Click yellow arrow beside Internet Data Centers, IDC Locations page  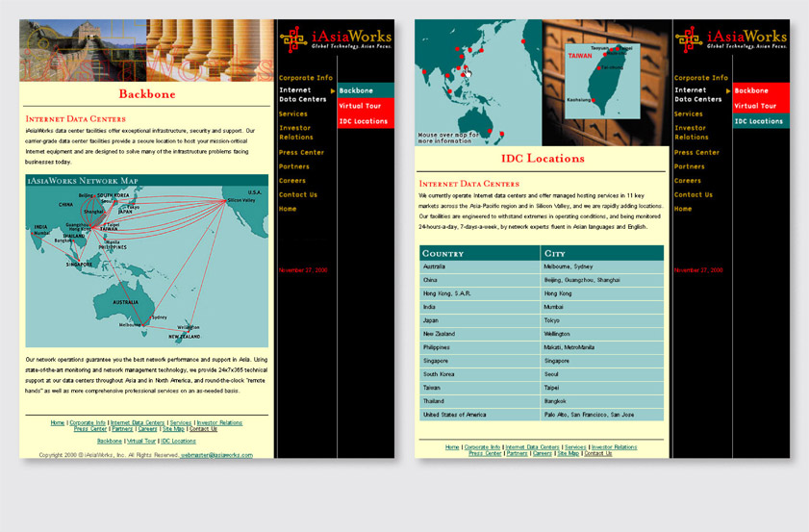(x=728, y=90)
